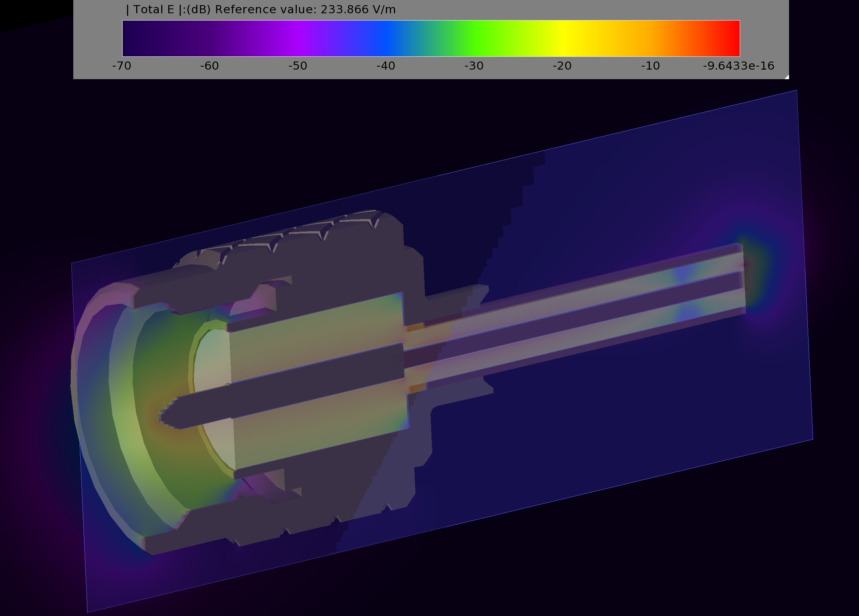
Task: Click the Total E color scale bar
Action: click(x=431, y=38)
